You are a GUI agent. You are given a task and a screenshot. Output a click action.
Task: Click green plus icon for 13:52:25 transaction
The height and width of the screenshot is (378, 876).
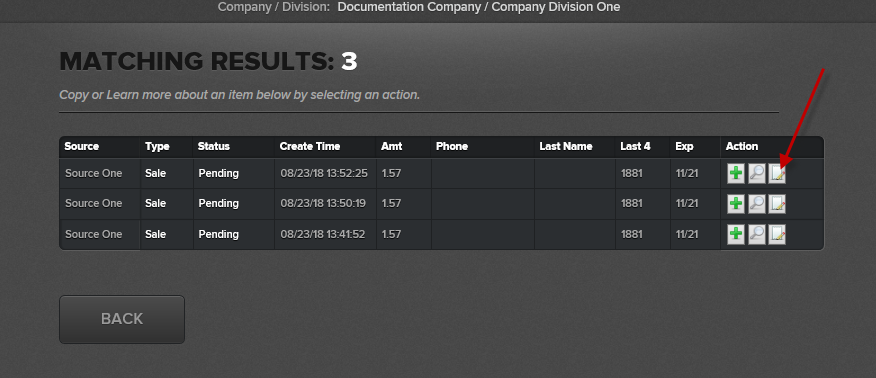tap(736, 174)
